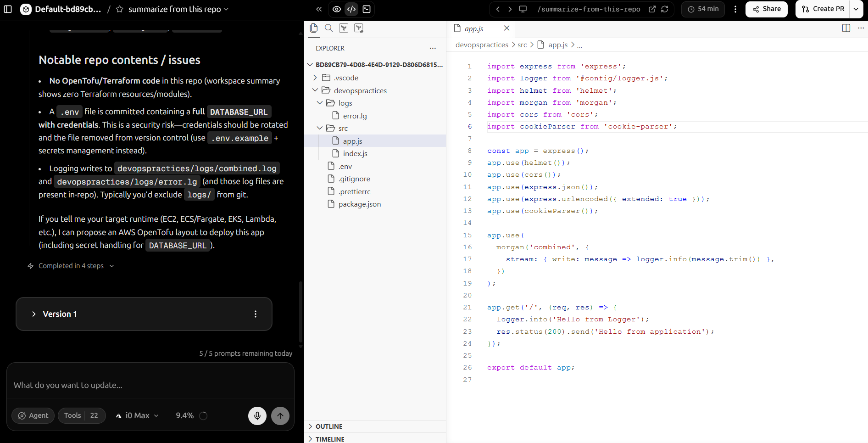This screenshot has width=868, height=443.
Task: Open the Explorer files icon
Action: point(314,28)
